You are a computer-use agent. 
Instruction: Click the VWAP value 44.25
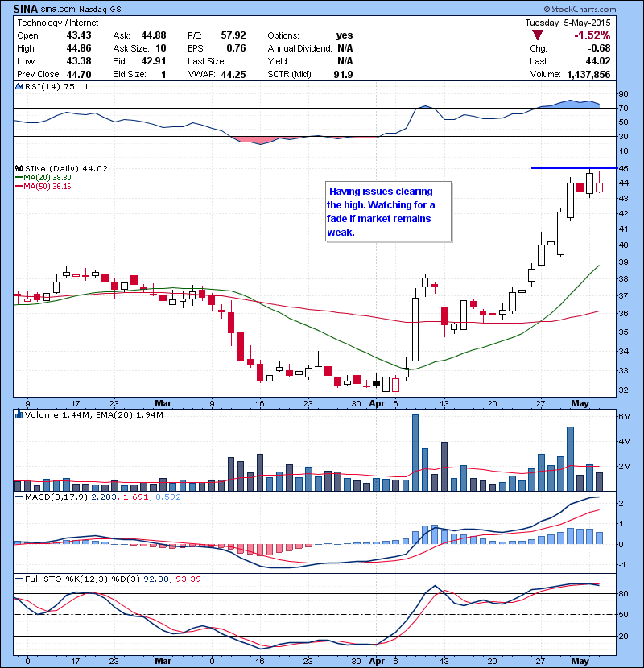click(x=233, y=74)
